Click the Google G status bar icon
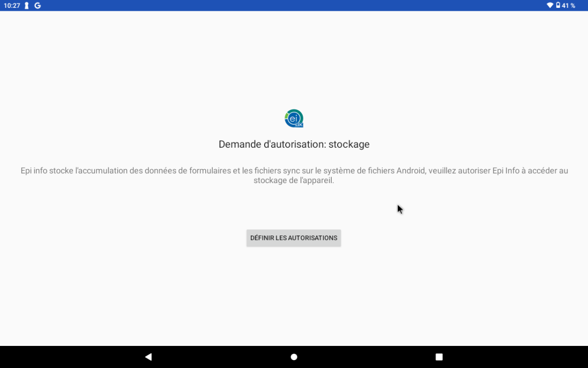Screen dimensions: 588x368 pyautogui.click(x=37, y=5)
